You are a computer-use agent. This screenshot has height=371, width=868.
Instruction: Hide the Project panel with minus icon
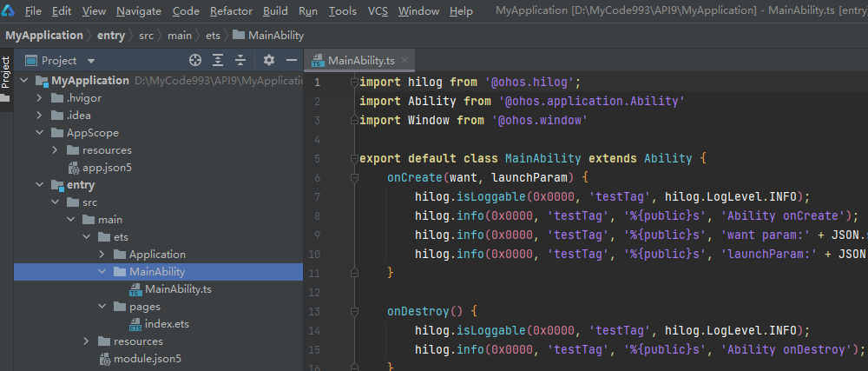[x=292, y=60]
